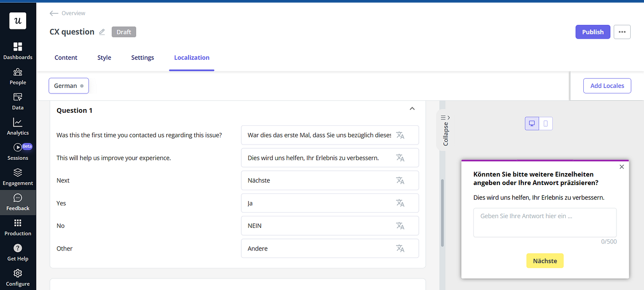Edit the Ja translation field
This screenshot has height=290, width=644.
tap(330, 203)
